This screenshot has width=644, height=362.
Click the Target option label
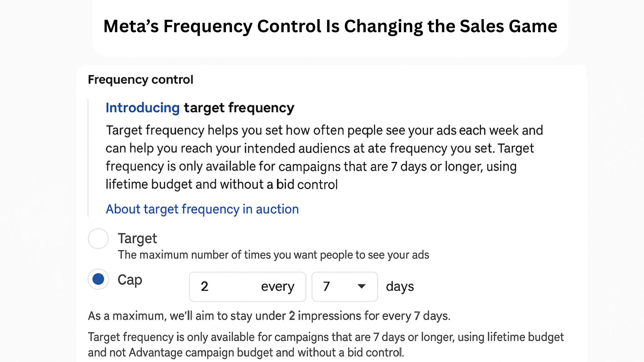coord(137,238)
